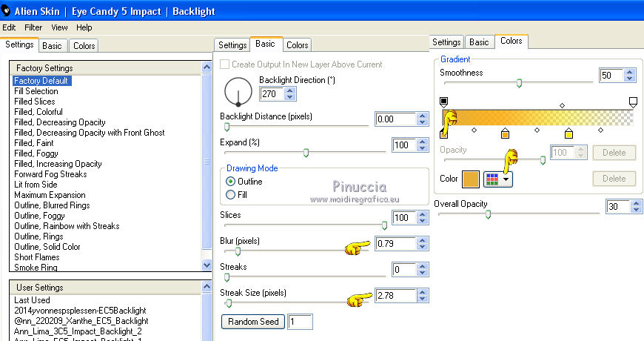Image resolution: width=644 pixels, height=341 pixels.
Task: Switch to Basic tab in right panel
Action: (479, 42)
